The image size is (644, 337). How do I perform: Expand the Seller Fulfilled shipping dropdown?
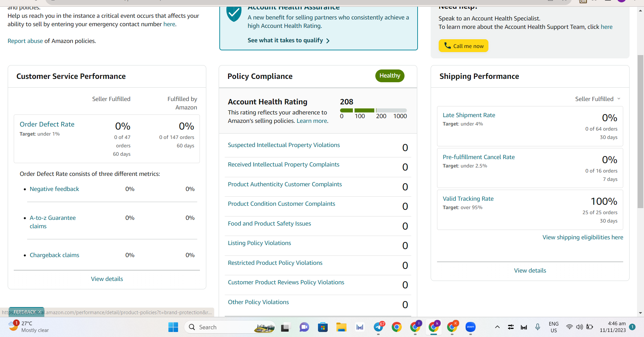click(x=598, y=99)
